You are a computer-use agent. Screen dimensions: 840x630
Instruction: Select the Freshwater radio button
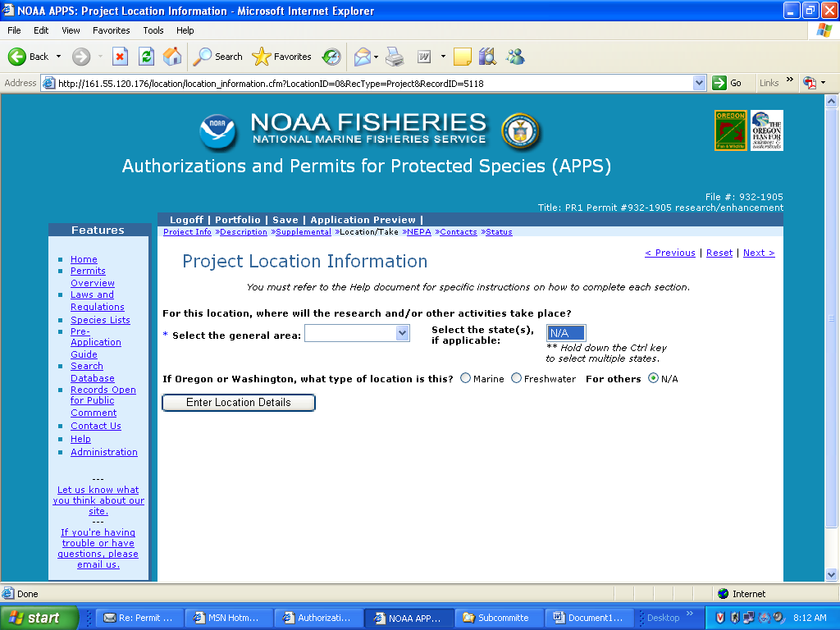pos(517,378)
